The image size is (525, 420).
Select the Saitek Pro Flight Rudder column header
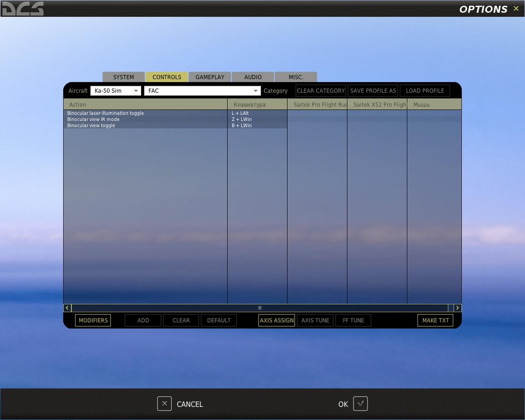pyautogui.click(x=317, y=104)
